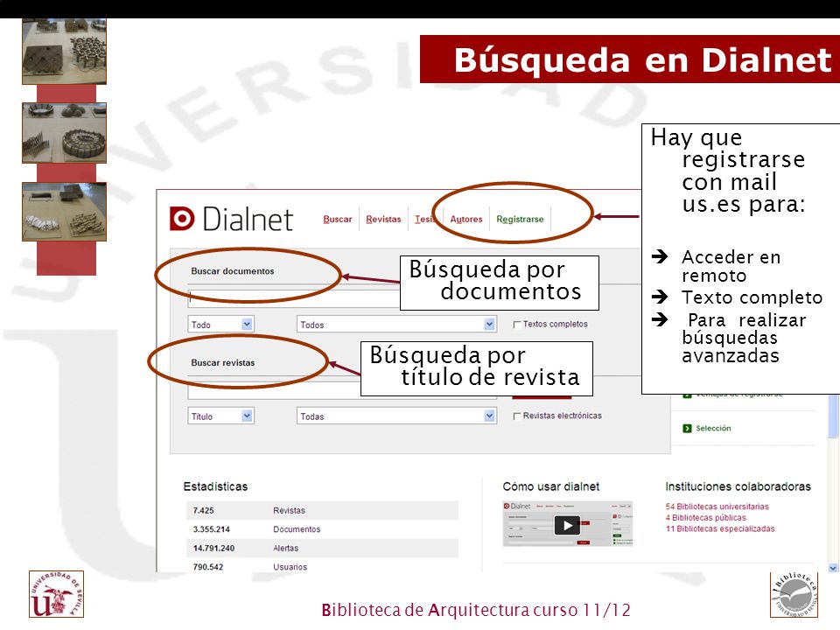Open the Todo dropdown under documents
Image resolution: width=840 pixels, height=630 pixels.
(x=220, y=325)
